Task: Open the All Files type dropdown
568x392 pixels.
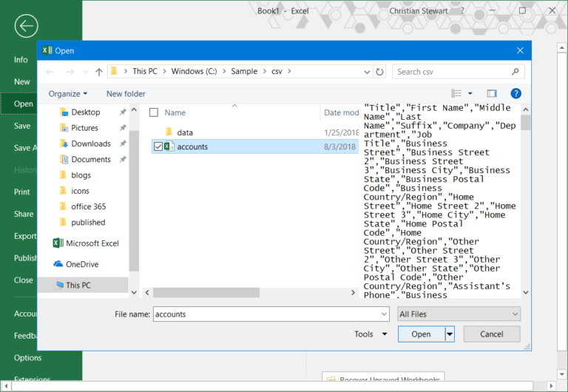Action: (x=459, y=314)
